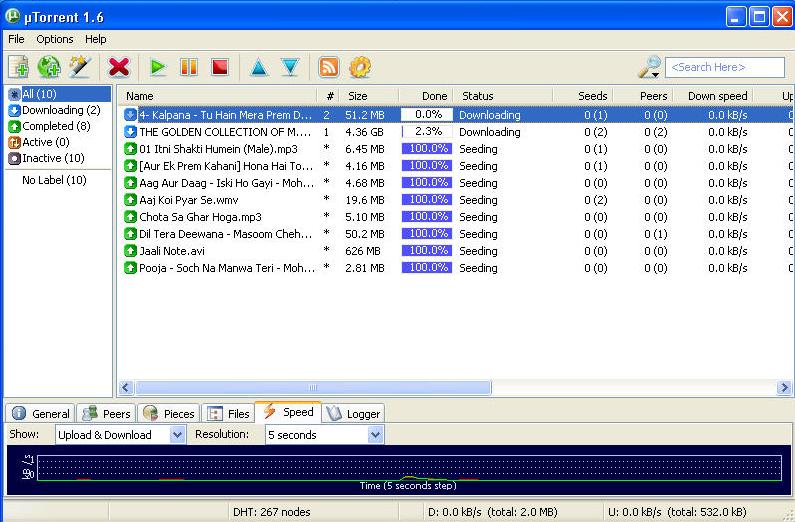Click the 2.3% progress bar of GOLDEN COLLECTION
Screen dimensions: 795x522
(x=427, y=132)
